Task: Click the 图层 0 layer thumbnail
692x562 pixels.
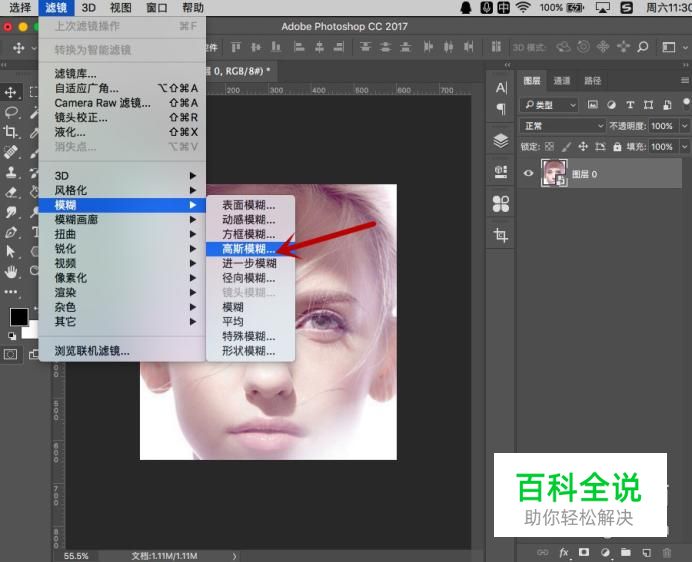Action: click(x=554, y=173)
